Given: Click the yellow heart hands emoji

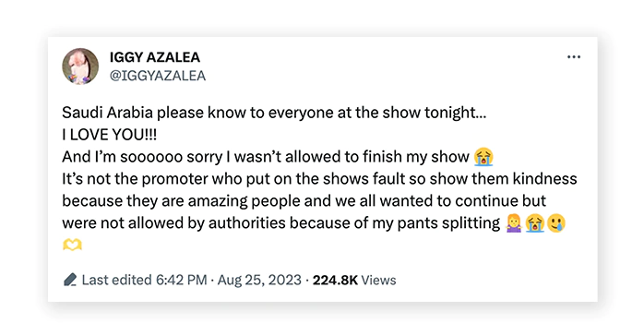Looking at the screenshot, I should point(72,245).
